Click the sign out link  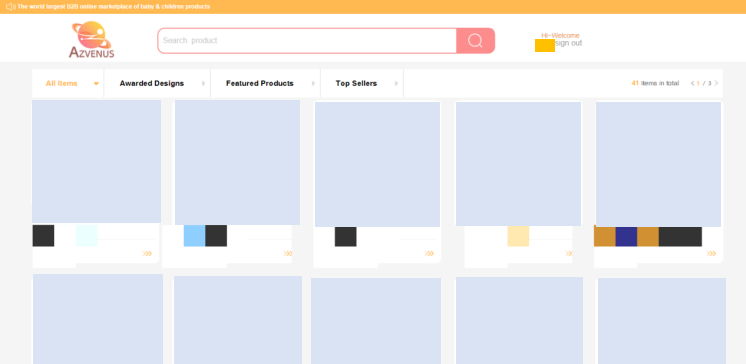568,43
